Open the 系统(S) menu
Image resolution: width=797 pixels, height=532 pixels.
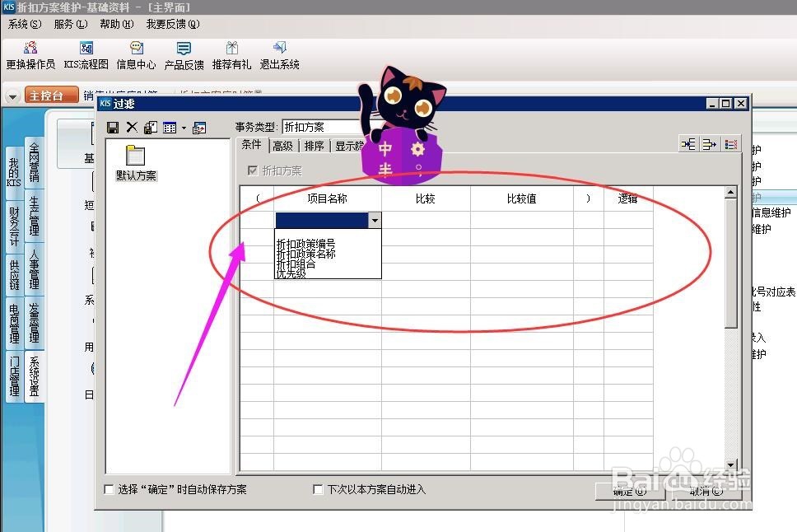pos(23,25)
